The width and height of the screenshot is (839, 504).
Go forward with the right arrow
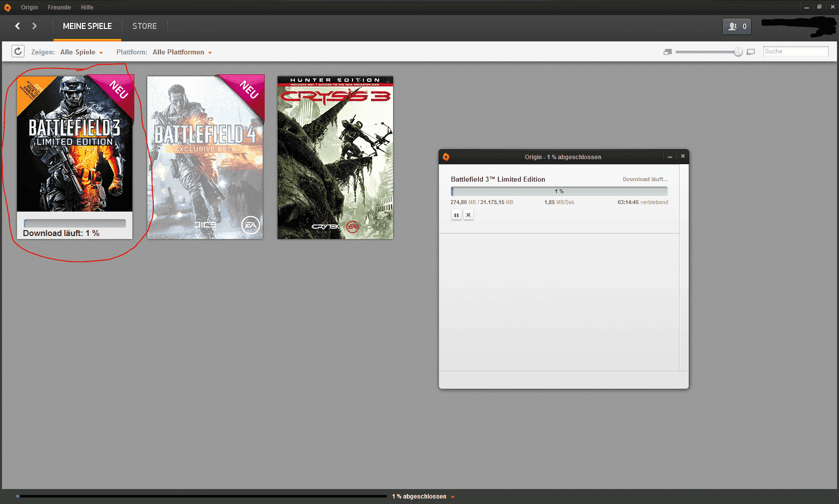(34, 26)
